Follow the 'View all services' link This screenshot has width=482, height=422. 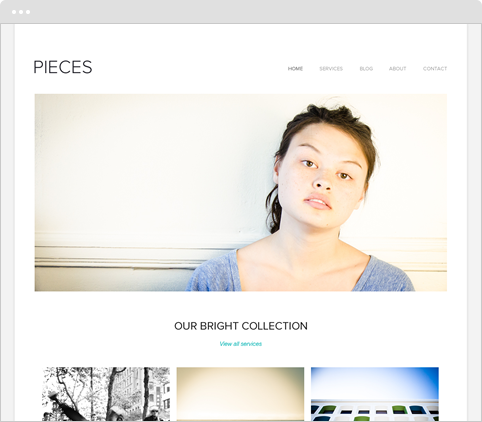point(241,344)
